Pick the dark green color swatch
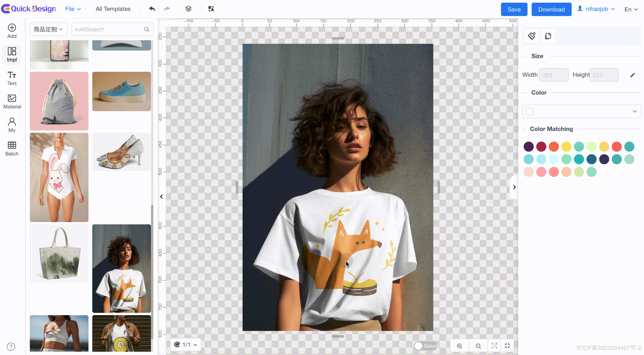The image size is (644, 355). pos(592,159)
